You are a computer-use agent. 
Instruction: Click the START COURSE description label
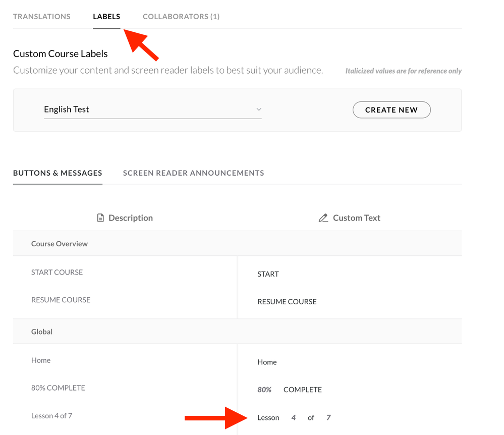click(57, 272)
